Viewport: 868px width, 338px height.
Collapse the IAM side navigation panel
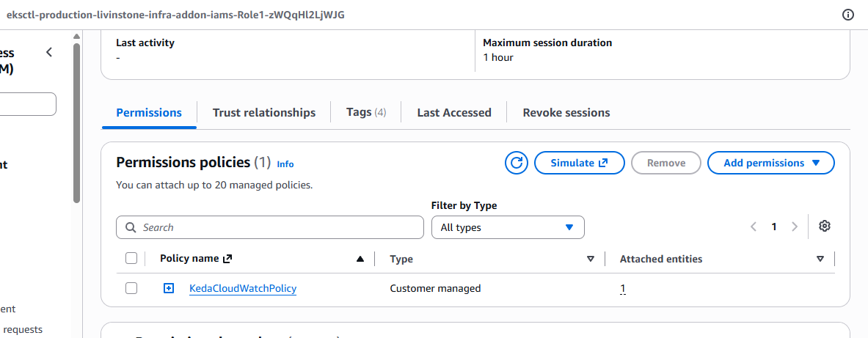pyautogui.click(x=48, y=53)
